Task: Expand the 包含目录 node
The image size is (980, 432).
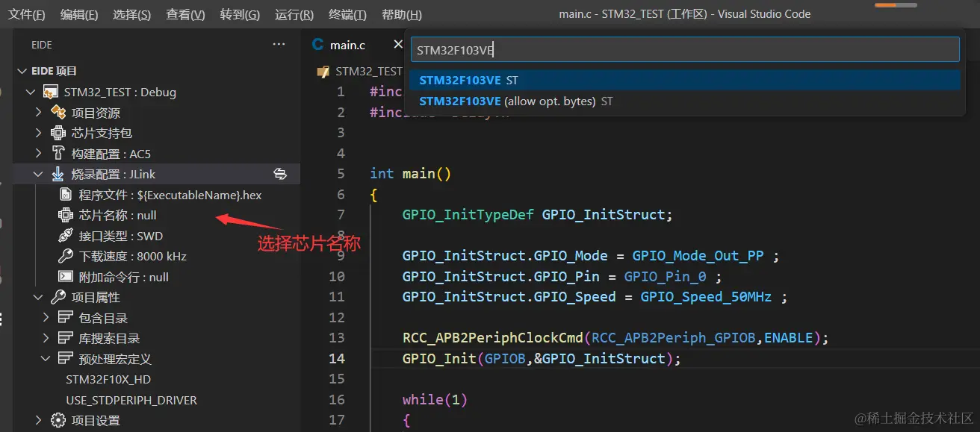Action: [46, 318]
